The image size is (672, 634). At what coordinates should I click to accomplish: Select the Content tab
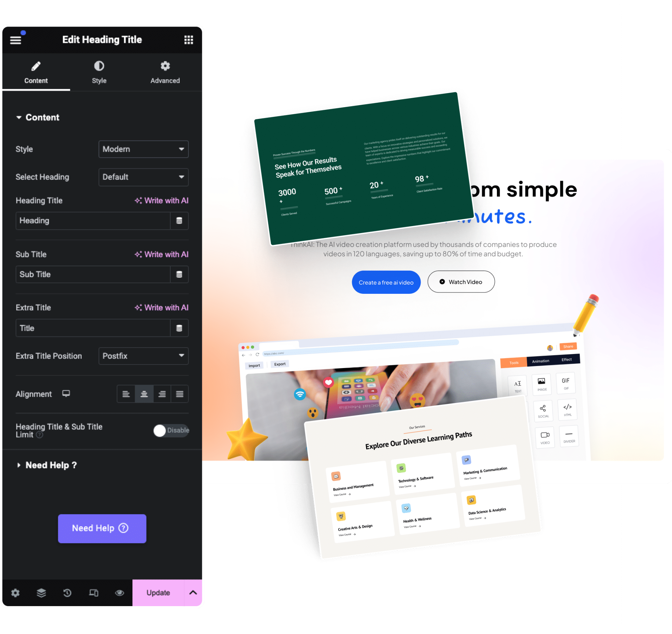36,72
